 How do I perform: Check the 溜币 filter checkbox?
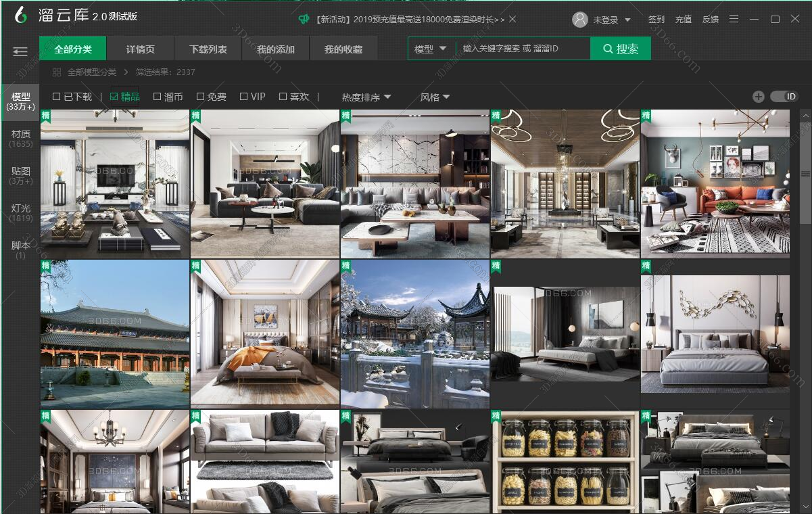(x=157, y=97)
